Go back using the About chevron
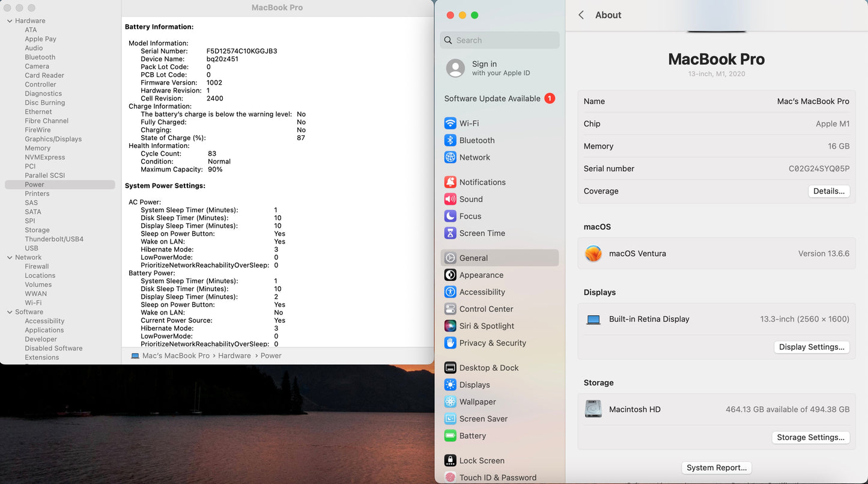This screenshot has width=868, height=484. (581, 15)
